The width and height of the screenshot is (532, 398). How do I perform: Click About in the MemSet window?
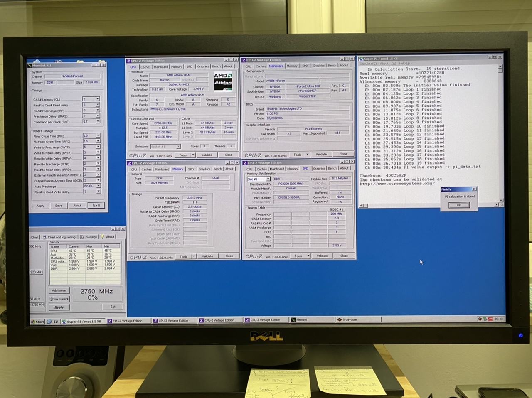click(77, 205)
